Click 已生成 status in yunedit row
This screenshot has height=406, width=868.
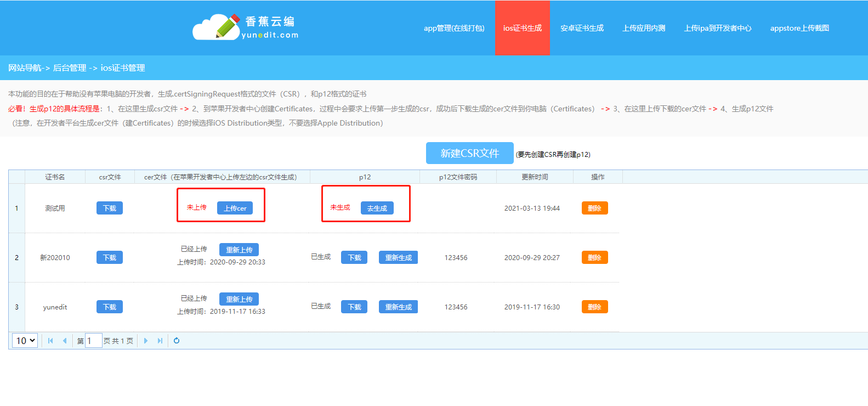[x=321, y=306]
